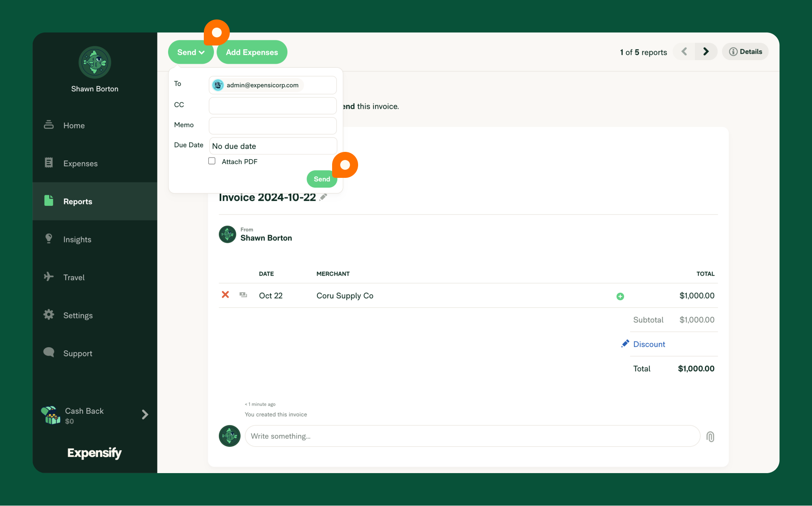The image size is (812, 506).
Task: Enable the green plus icon on Coru Supply Co row
Action: (x=620, y=296)
